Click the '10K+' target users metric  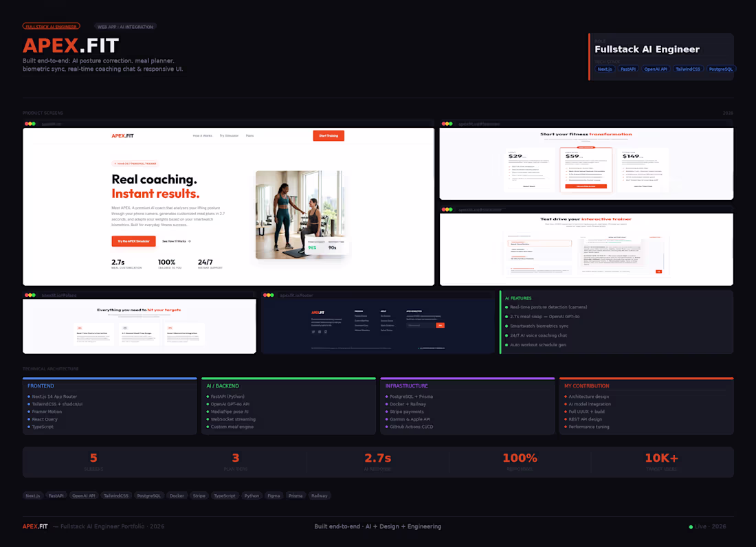point(661,462)
